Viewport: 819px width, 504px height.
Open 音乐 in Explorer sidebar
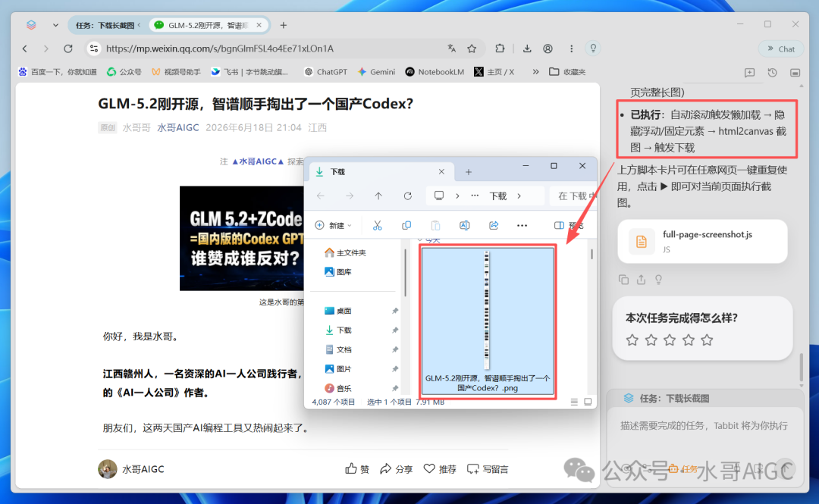click(338, 388)
